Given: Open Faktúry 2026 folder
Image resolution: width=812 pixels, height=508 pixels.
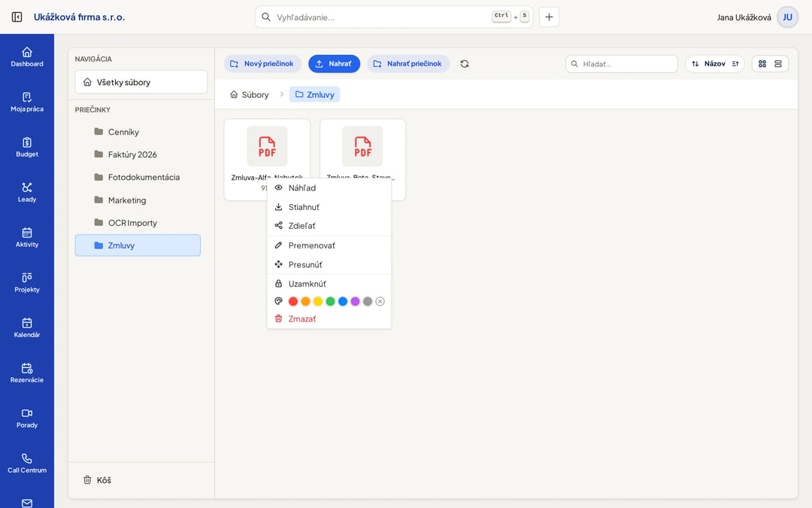Looking at the screenshot, I should [138, 154].
